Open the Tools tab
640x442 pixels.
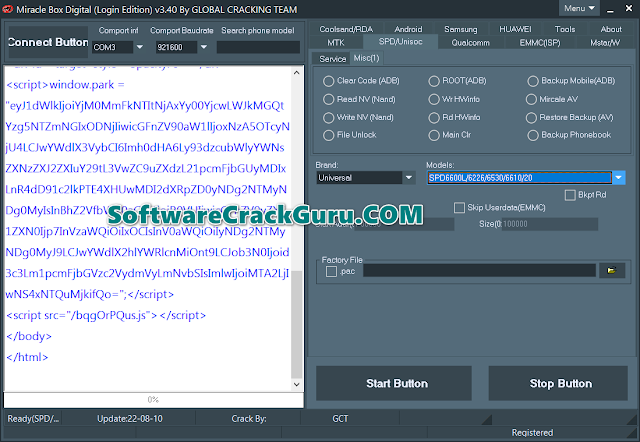click(x=565, y=29)
